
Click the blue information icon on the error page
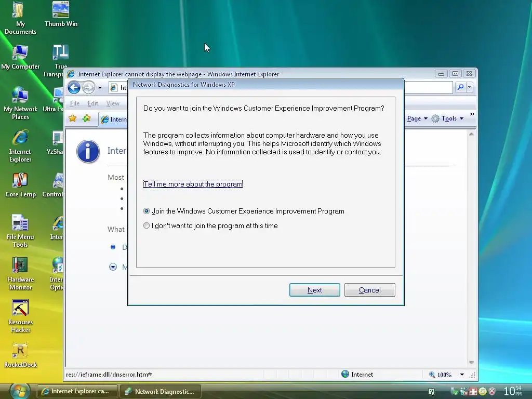[x=88, y=151]
